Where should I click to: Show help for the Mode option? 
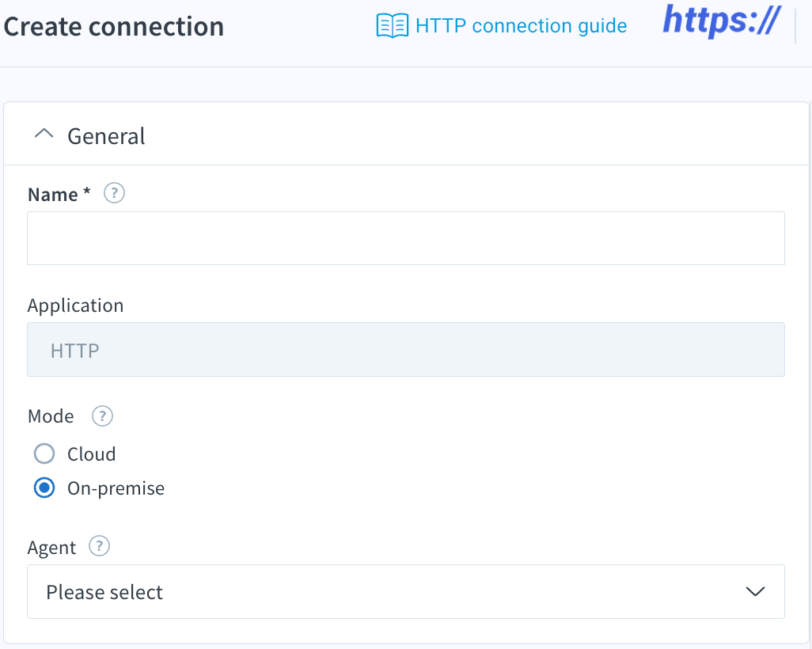(103, 416)
